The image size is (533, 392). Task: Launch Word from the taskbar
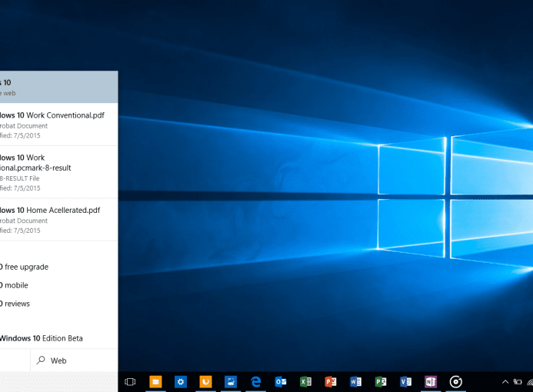coord(355,382)
